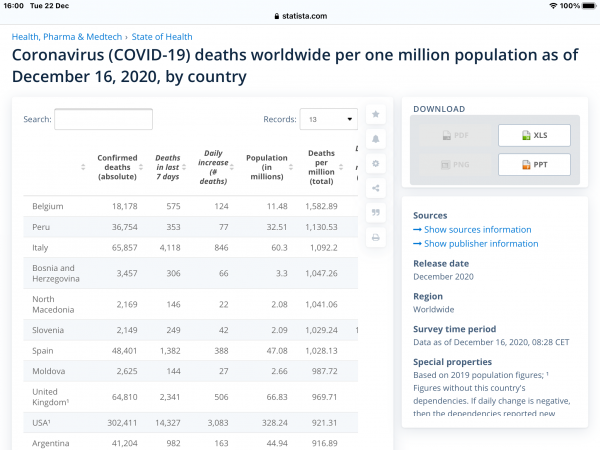Sort by Deaths per million (total) column

coord(341,167)
